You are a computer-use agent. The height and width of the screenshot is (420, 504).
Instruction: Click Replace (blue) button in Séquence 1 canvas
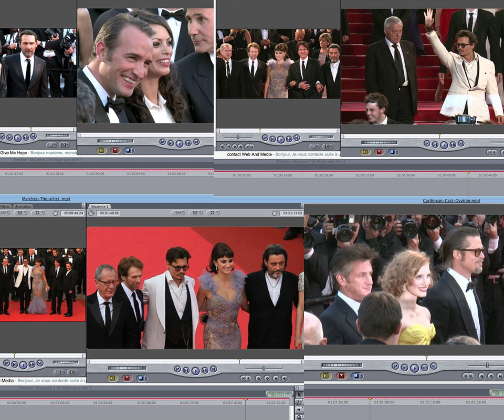click(142, 378)
